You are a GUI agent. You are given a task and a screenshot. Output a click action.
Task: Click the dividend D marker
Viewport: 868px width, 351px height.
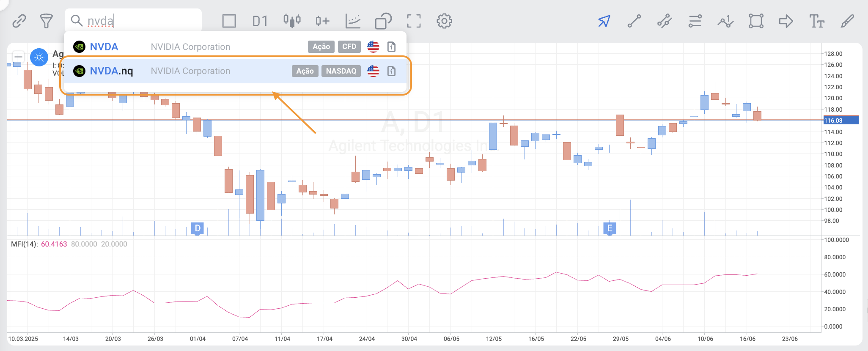coord(197,228)
